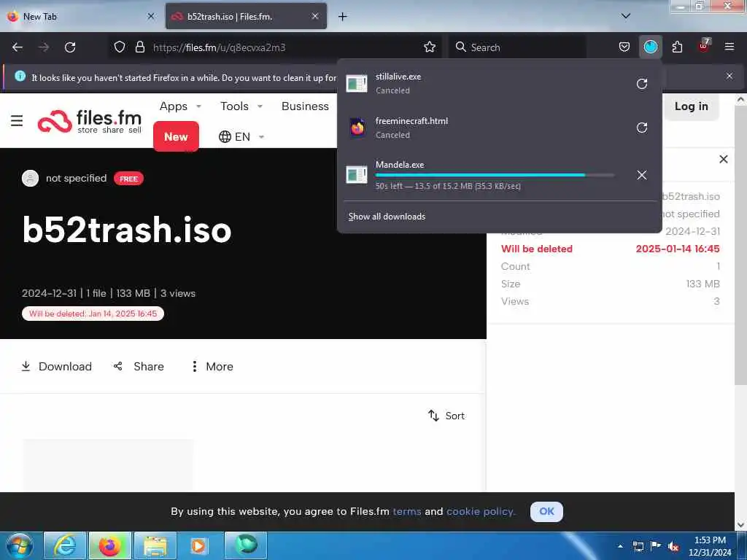The image size is (747, 560).
Task: Close the file details side panel
Action: point(723,159)
